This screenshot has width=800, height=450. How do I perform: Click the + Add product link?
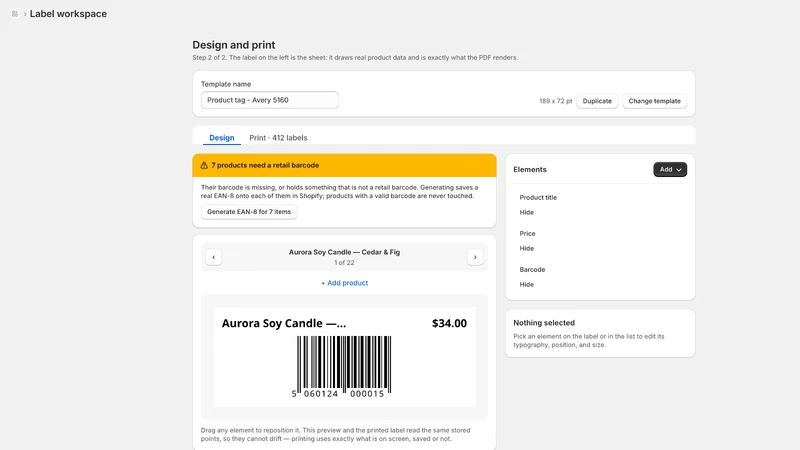344,283
